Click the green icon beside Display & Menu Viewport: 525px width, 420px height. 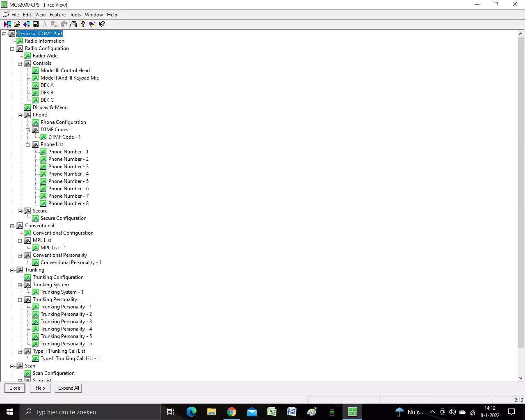[x=27, y=107]
